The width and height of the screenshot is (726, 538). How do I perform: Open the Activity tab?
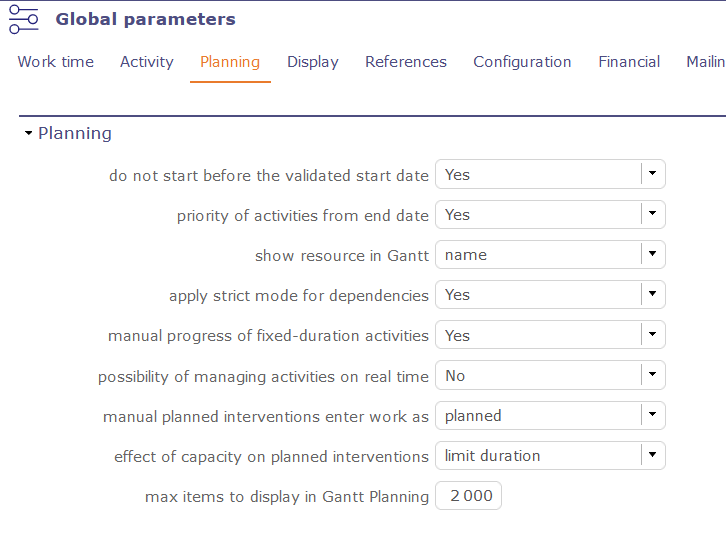(x=147, y=62)
